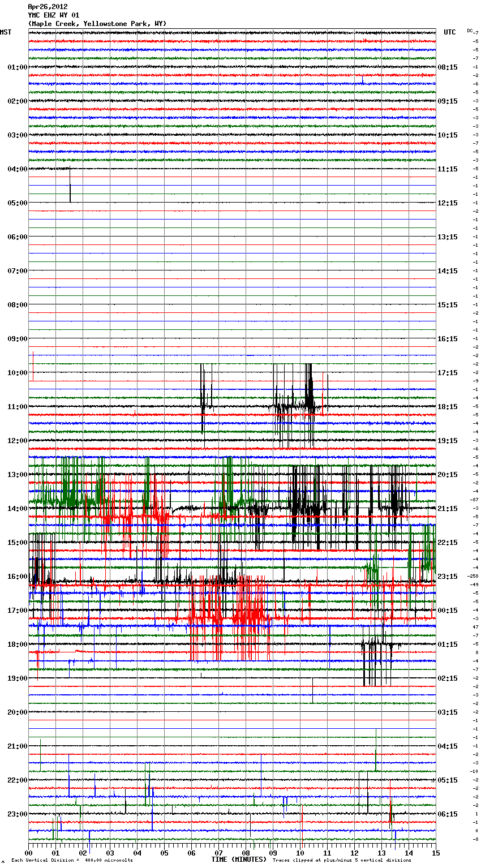
Task: Click the '(Maple Creek, Yellowstone Park, WY)' title
Action: click(97, 24)
